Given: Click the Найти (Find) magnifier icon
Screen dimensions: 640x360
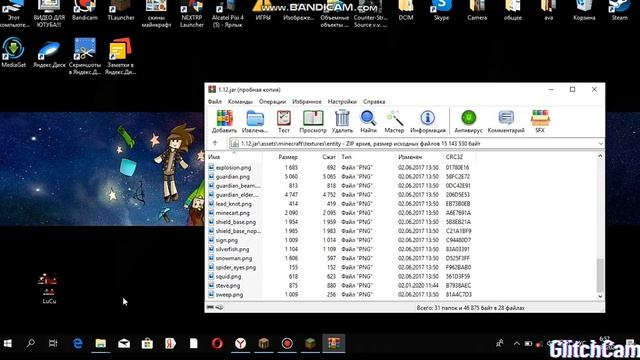Looking at the screenshot, I should click(368, 121).
